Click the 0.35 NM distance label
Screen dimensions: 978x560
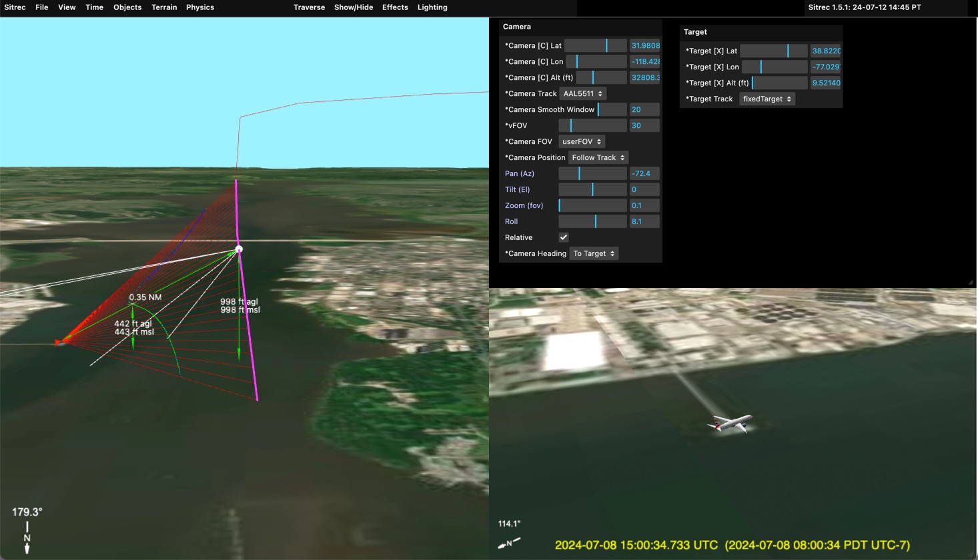145,297
